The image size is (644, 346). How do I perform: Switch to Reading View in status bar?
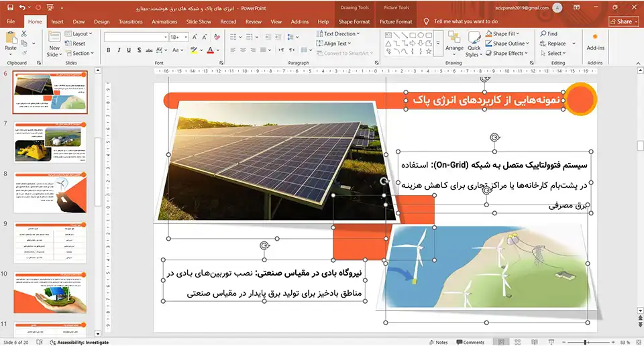click(535, 342)
